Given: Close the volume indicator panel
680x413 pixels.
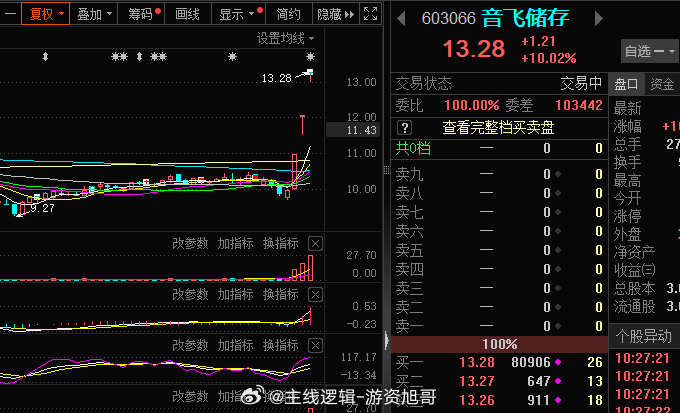Looking at the screenshot, I should 315,244.
